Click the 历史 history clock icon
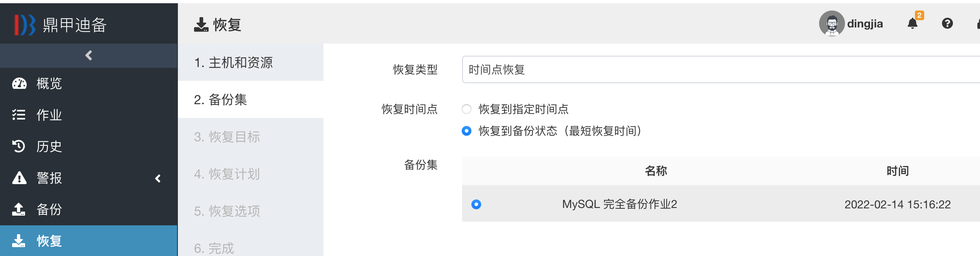Image resolution: width=980 pixels, height=256 pixels. tap(19, 146)
